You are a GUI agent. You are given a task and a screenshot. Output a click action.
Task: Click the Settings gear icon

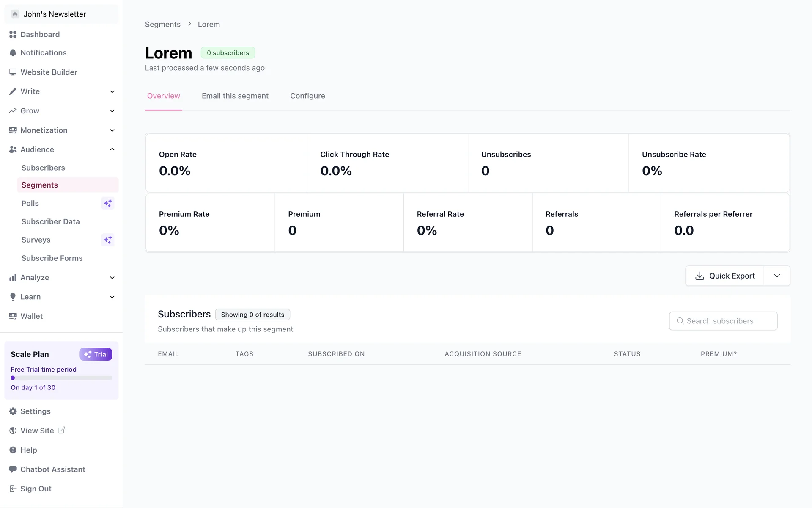coord(13,411)
